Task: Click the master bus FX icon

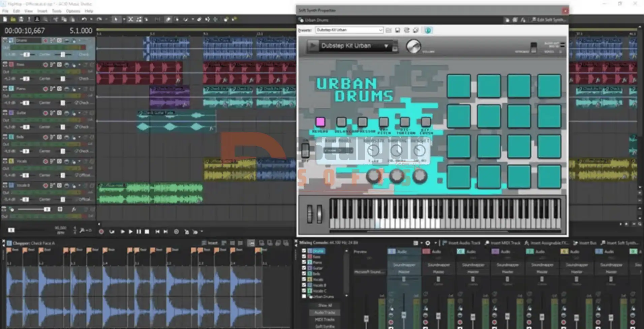Action: (74, 209)
